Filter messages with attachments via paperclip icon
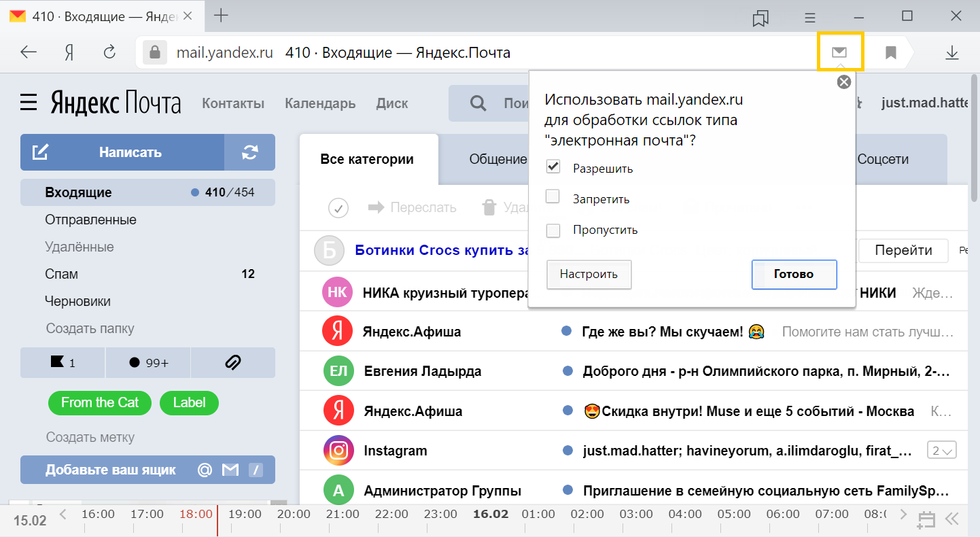The image size is (980, 537). pos(233,362)
